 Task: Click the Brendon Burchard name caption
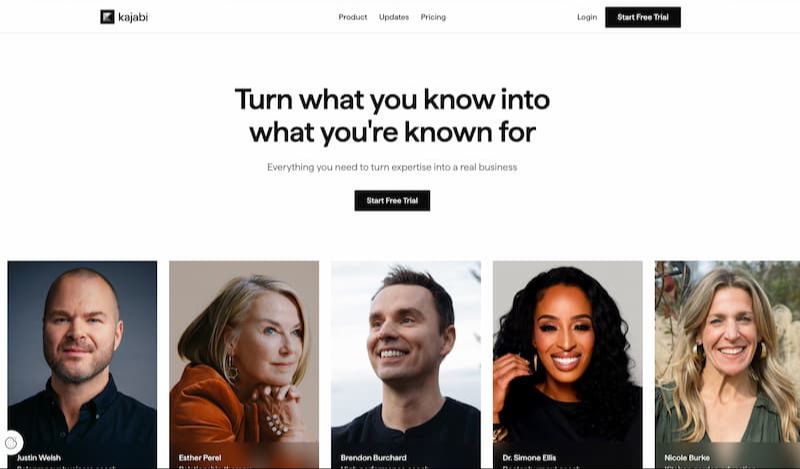[x=373, y=458]
